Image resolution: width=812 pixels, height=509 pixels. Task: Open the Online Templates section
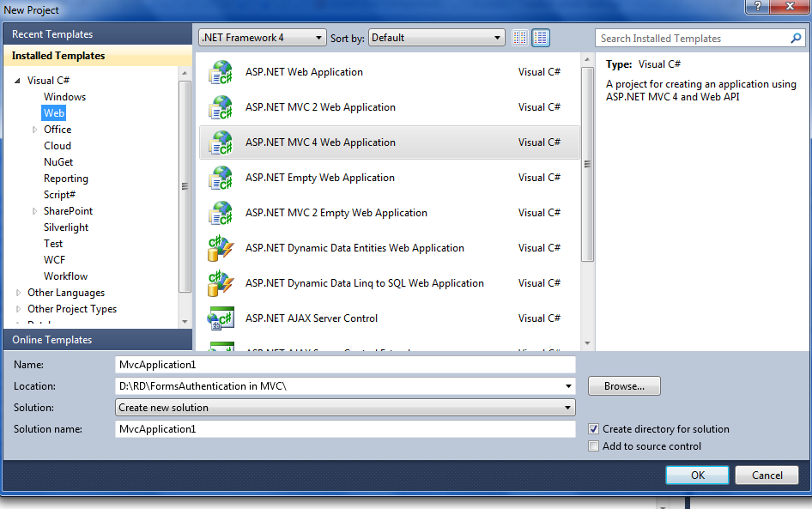52,340
